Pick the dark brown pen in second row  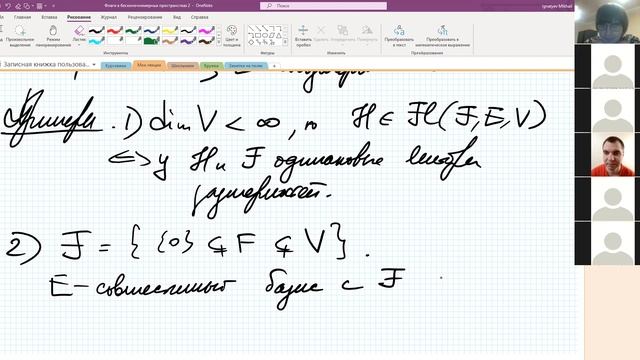(x=207, y=40)
